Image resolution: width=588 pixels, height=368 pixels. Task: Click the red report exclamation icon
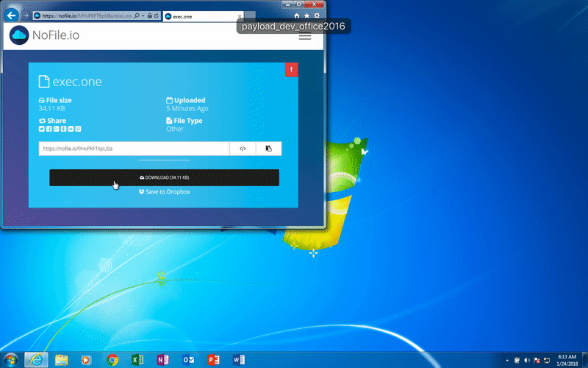tap(291, 70)
